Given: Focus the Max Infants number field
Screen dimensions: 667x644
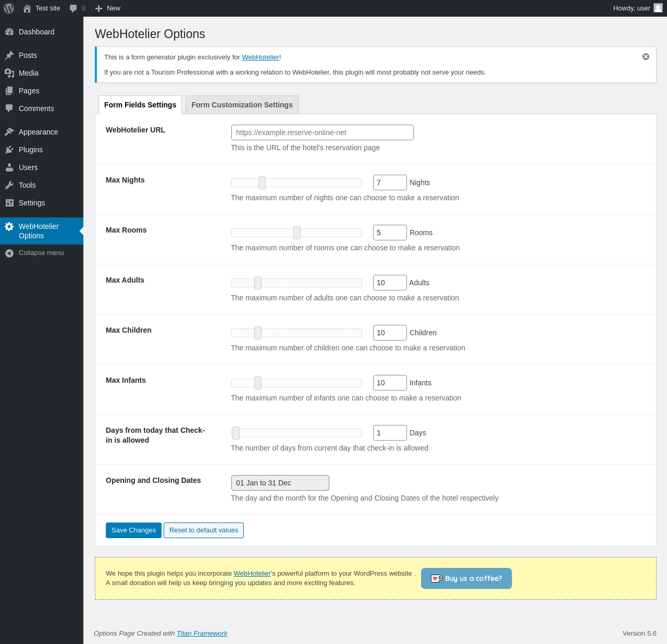Looking at the screenshot, I should [x=390, y=383].
